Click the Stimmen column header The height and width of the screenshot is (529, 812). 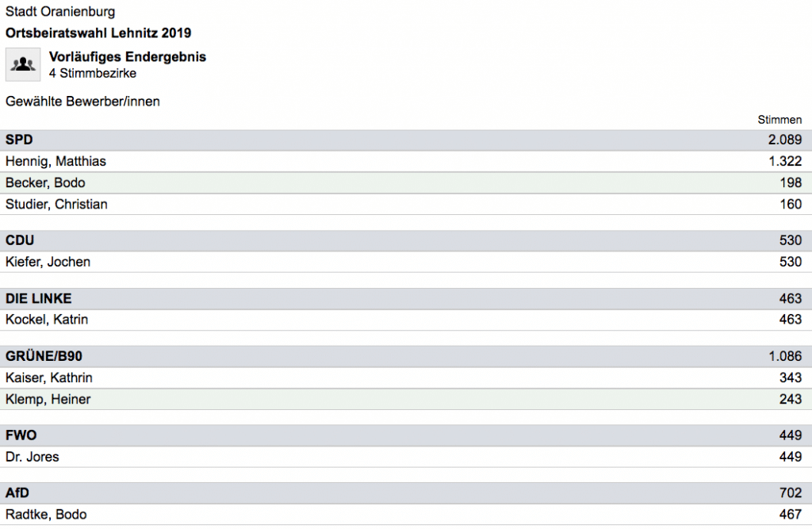point(779,120)
